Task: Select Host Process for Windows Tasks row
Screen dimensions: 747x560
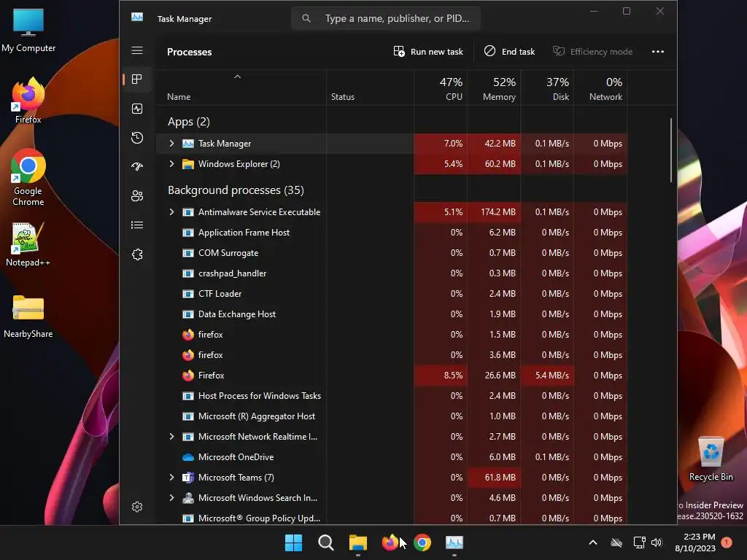Action: point(391,396)
